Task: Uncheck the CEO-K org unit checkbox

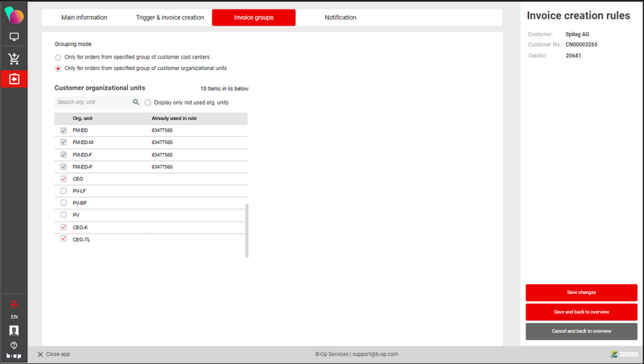Action: pos(64,227)
